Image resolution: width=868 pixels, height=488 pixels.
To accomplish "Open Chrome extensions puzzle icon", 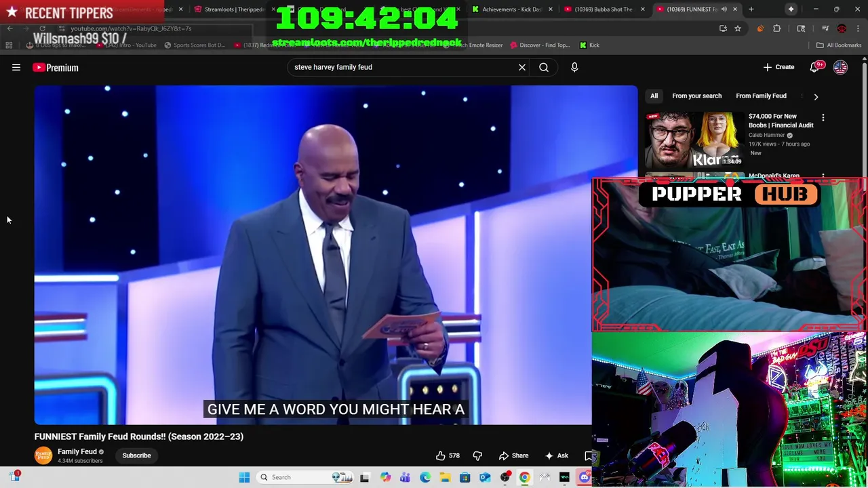I will (777, 28).
